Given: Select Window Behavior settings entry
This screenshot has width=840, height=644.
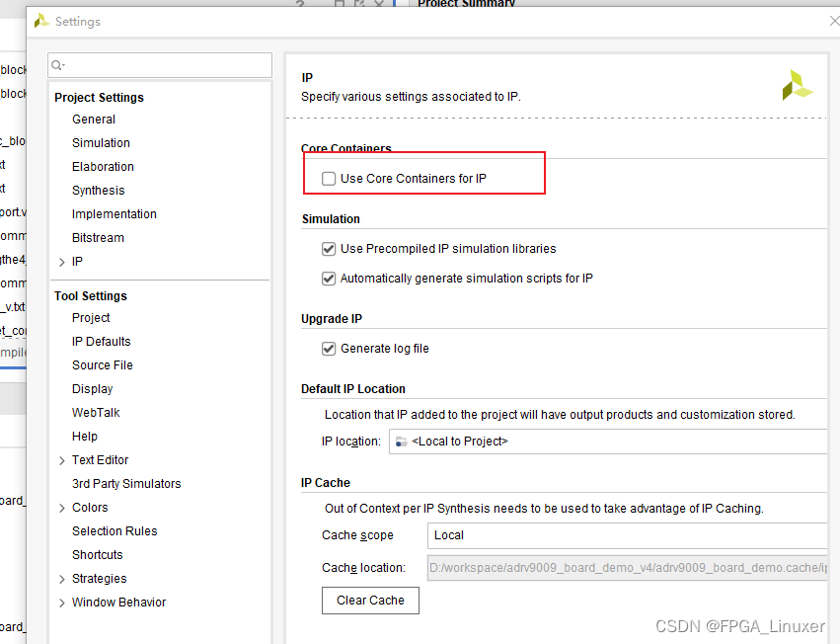Looking at the screenshot, I should point(118,603).
